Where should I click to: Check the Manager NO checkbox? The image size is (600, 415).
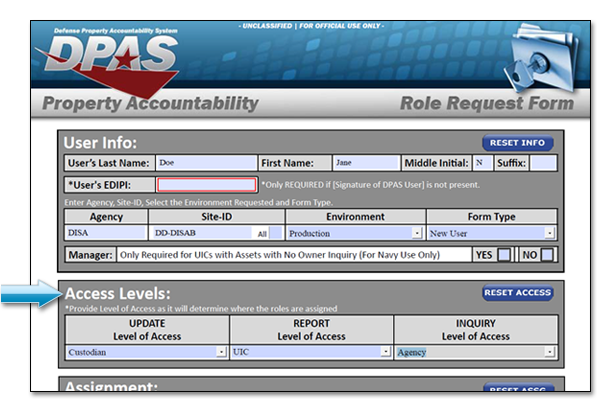pyautogui.click(x=547, y=255)
